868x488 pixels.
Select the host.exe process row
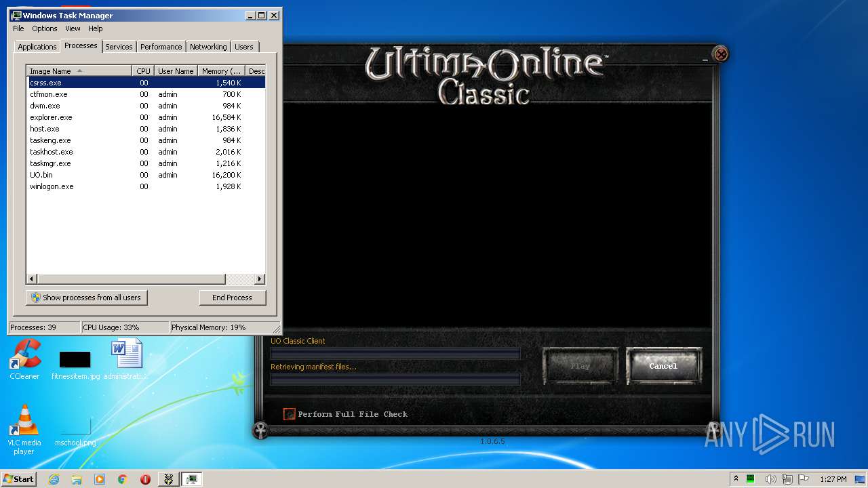coord(146,129)
